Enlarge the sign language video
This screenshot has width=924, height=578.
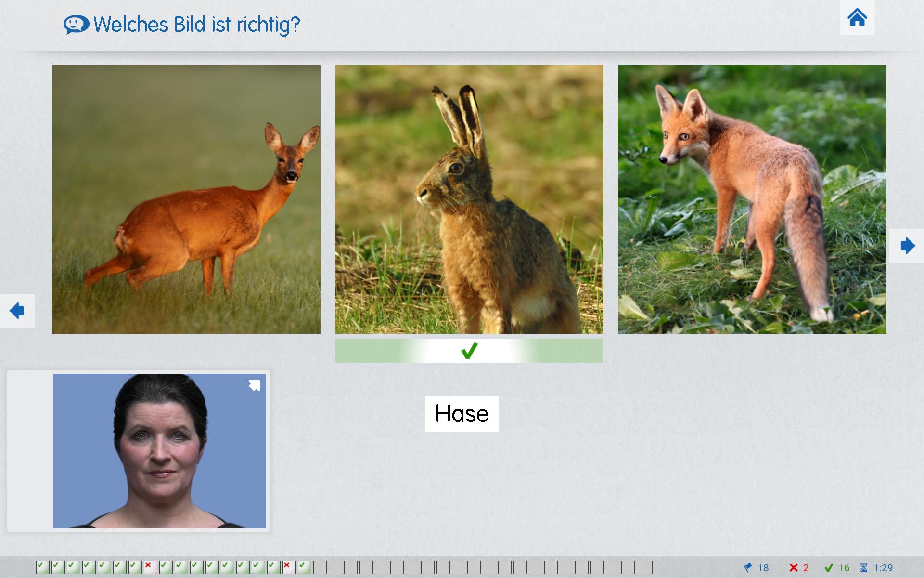[254, 385]
